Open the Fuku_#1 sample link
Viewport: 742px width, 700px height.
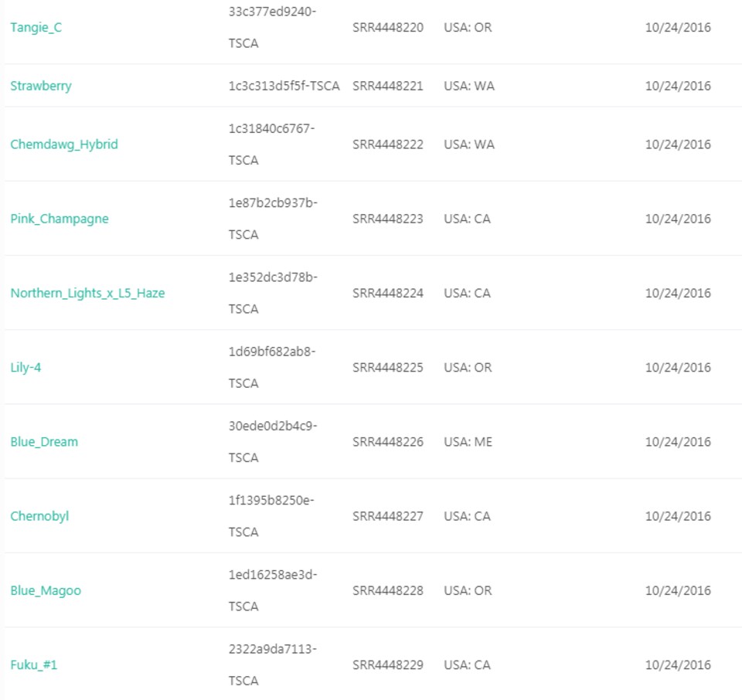coord(35,664)
